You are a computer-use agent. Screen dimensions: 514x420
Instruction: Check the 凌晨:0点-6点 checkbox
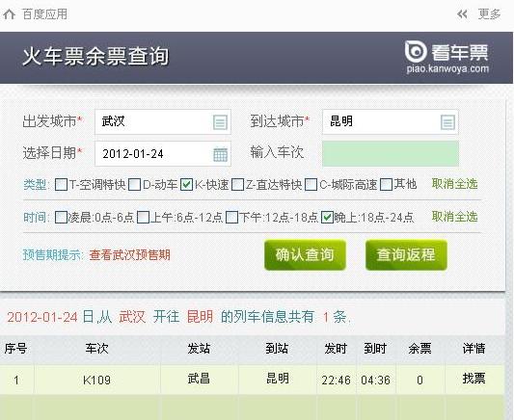click(x=61, y=217)
